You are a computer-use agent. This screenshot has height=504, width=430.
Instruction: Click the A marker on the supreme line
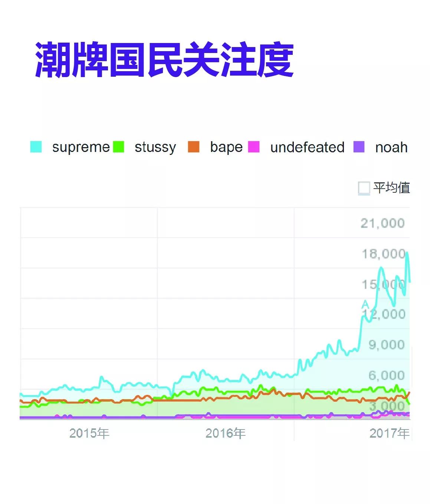pyautogui.click(x=365, y=305)
